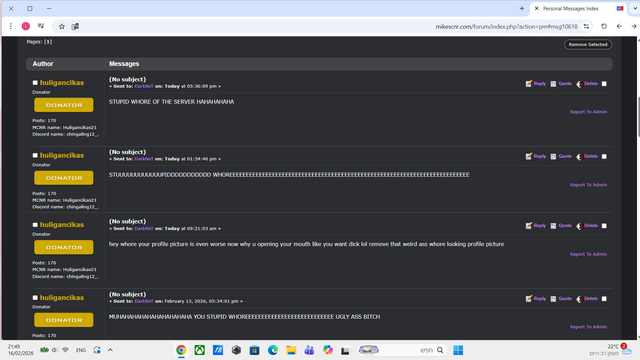Delete the 09:21:03 am message

pos(587,226)
